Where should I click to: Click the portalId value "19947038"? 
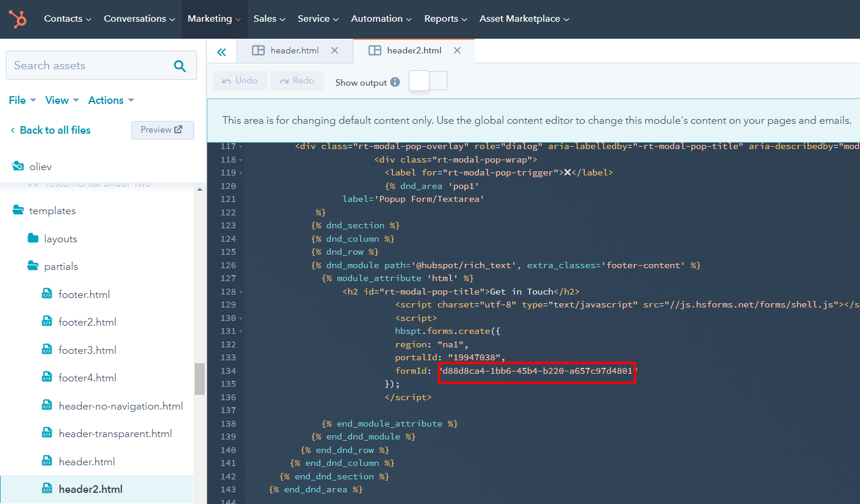[x=474, y=357]
